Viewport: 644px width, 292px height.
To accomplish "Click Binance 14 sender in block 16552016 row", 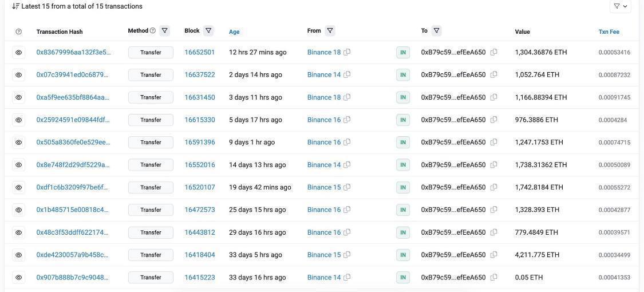I will point(324,165).
